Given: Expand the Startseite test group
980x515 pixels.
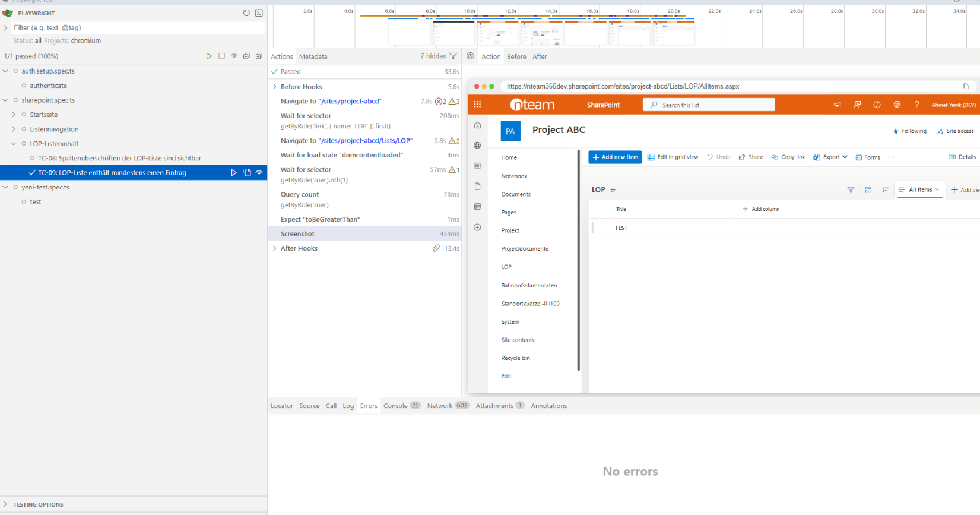Looking at the screenshot, I should point(14,115).
